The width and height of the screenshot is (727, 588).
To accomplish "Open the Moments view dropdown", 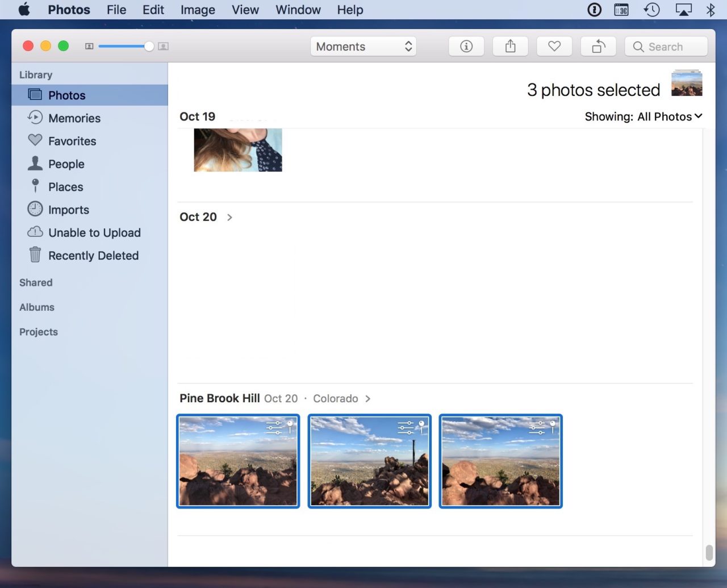I will tap(363, 47).
